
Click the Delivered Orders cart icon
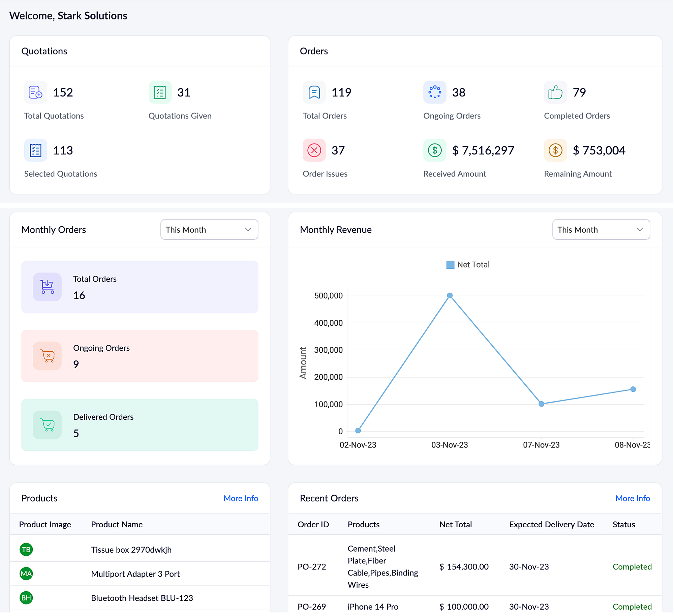[47, 425]
